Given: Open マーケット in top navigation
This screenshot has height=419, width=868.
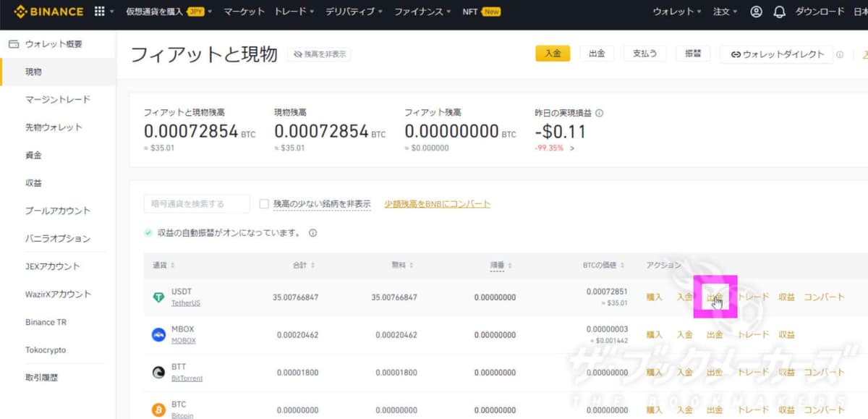Looking at the screenshot, I should (x=244, y=12).
